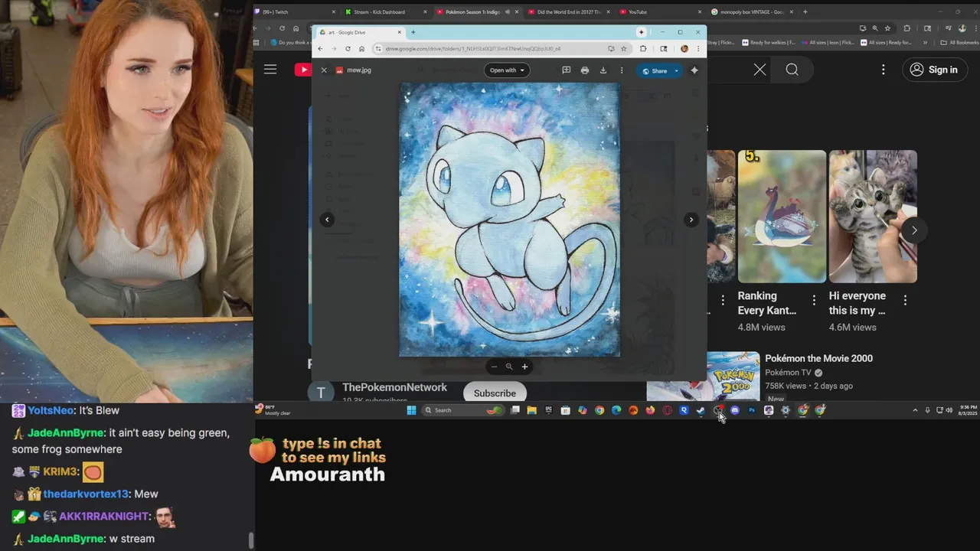Zoom in the image preview
This screenshot has height=551, width=980.
(524, 367)
